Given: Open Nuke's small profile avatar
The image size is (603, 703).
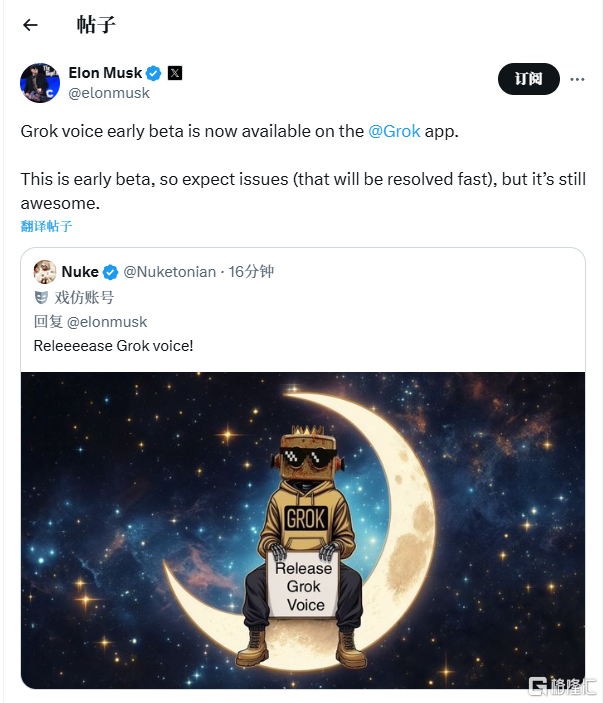Looking at the screenshot, I should [45, 272].
